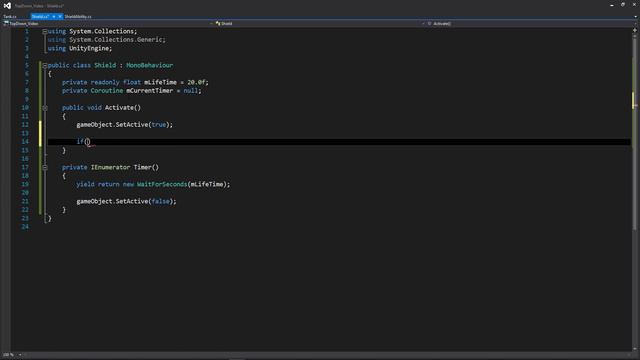This screenshot has width=640, height=360.
Task: Click the 'if()' statement on line 14
Action: pyautogui.click(x=83, y=142)
